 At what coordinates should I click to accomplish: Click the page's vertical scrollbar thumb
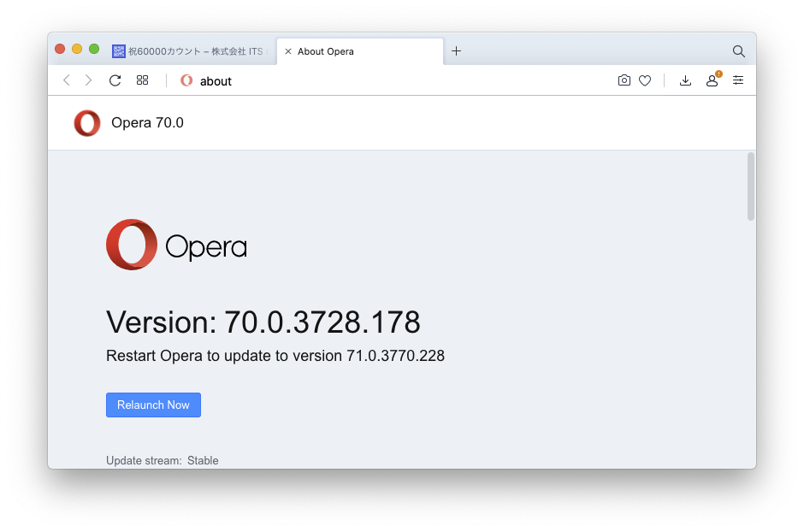751,186
